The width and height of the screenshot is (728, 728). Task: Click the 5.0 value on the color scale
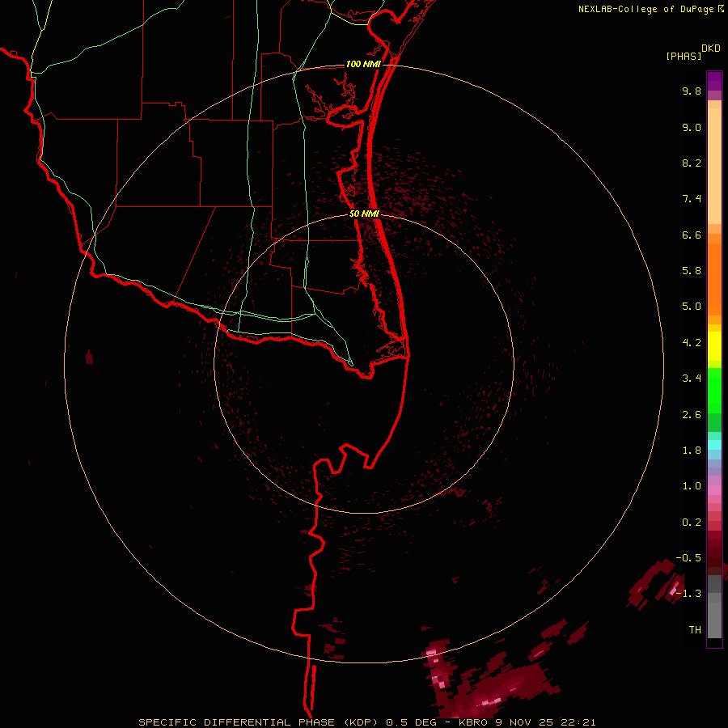tap(692, 307)
